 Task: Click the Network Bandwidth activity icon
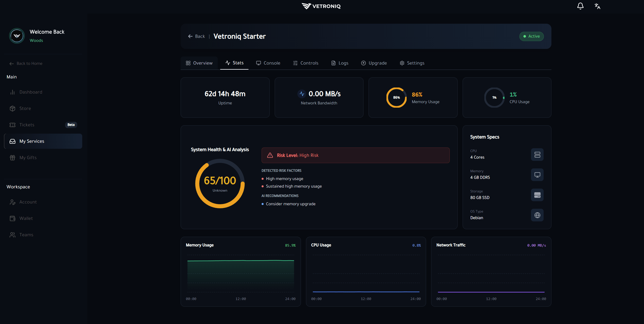[302, 94]
